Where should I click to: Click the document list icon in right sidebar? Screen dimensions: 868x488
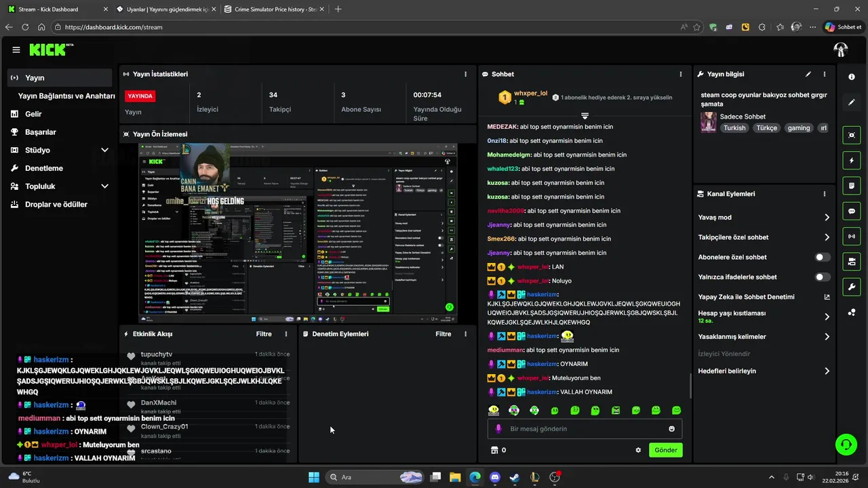pyautogui.click(x=852, y=186)
